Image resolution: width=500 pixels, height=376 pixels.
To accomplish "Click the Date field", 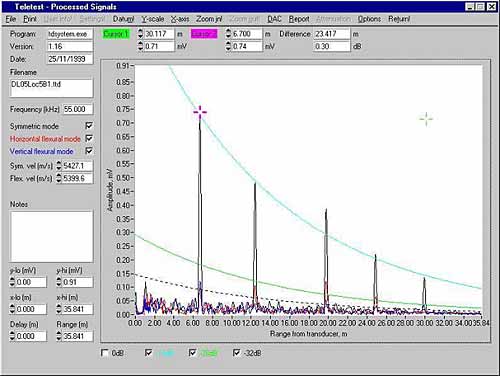I will coord(70,59).
